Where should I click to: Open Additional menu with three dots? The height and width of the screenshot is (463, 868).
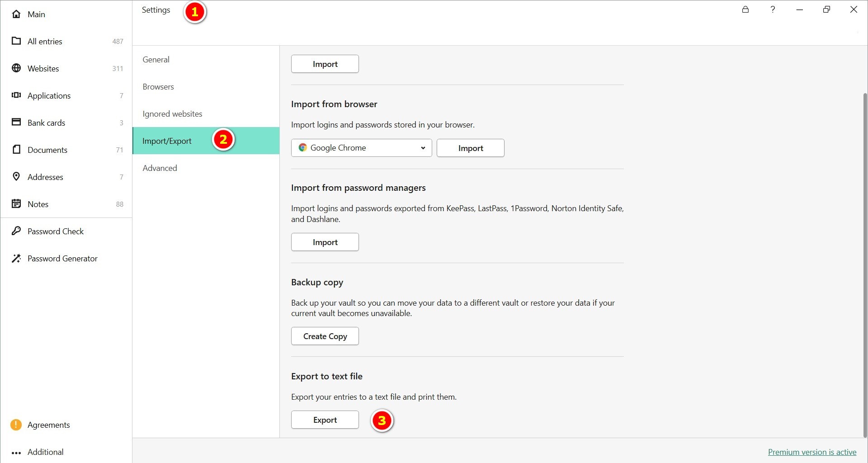(16, 452)
